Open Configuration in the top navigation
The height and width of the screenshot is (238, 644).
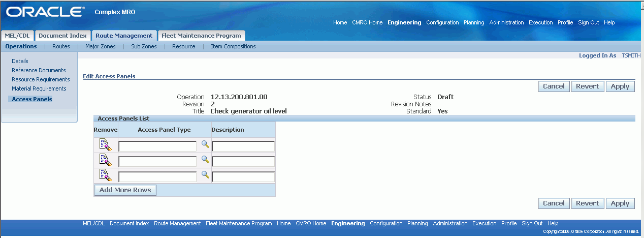click(x=442, y=22)
